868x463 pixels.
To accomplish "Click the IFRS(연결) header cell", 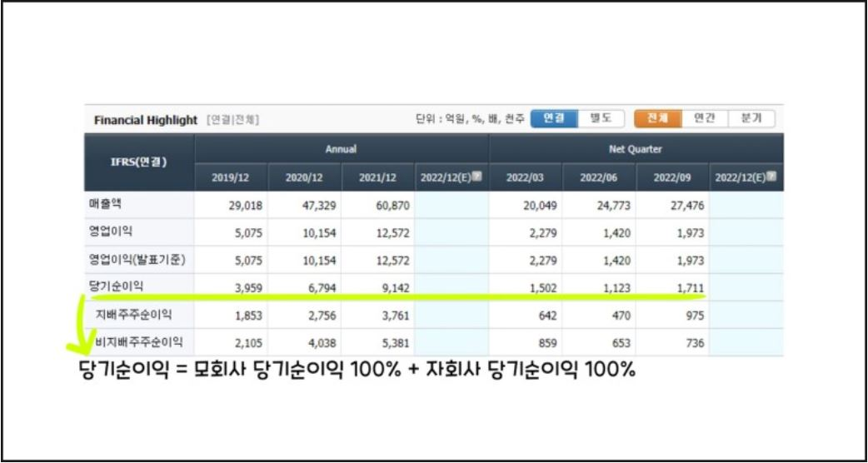I will coord(139,162).
